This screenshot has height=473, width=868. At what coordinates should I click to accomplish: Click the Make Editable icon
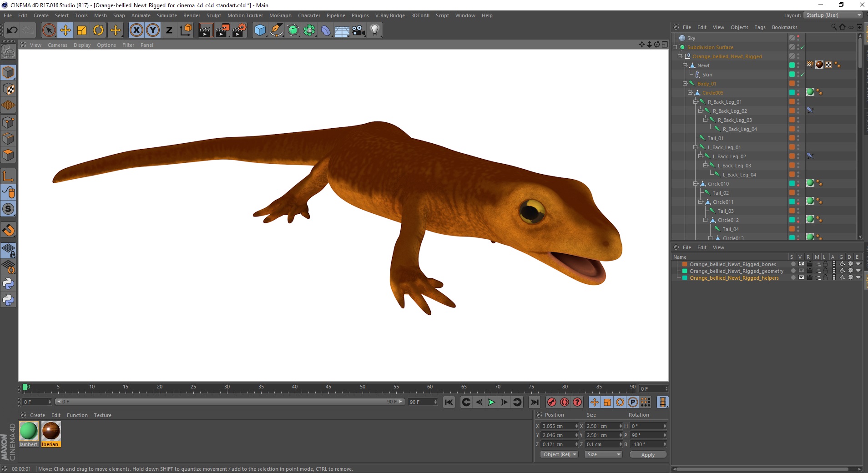pyautogui.click(x=8, y=52)
